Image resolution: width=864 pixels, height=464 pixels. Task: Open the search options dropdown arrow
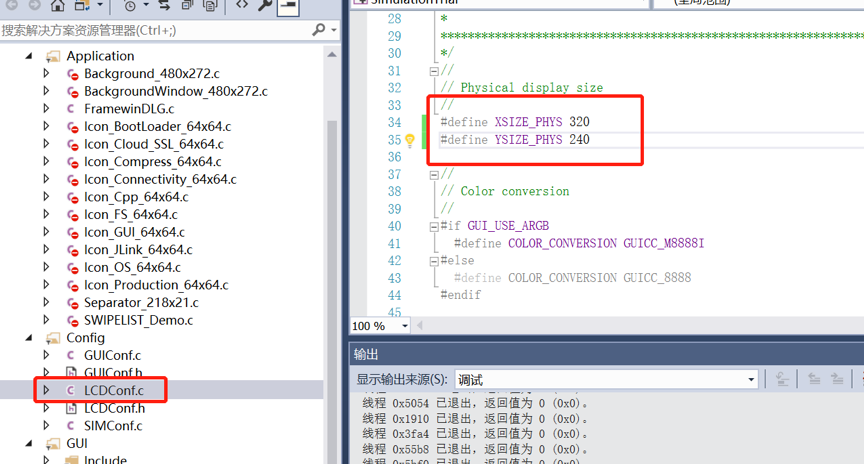[x=334, y=30]
